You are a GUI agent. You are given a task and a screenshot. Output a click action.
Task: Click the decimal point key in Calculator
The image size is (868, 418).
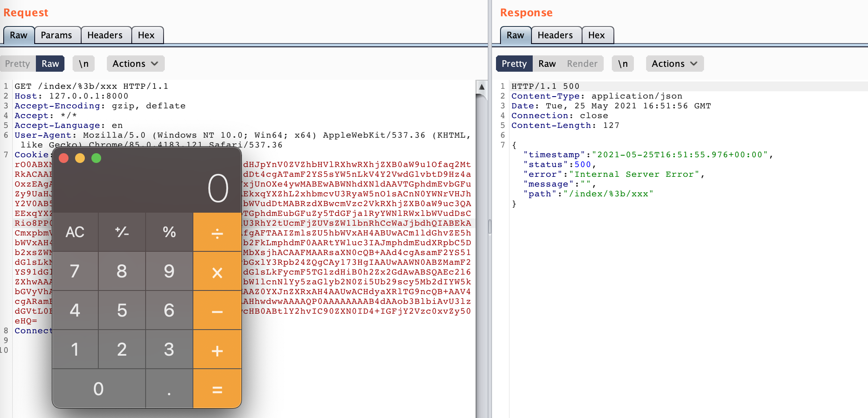click(x=169, y=389)
